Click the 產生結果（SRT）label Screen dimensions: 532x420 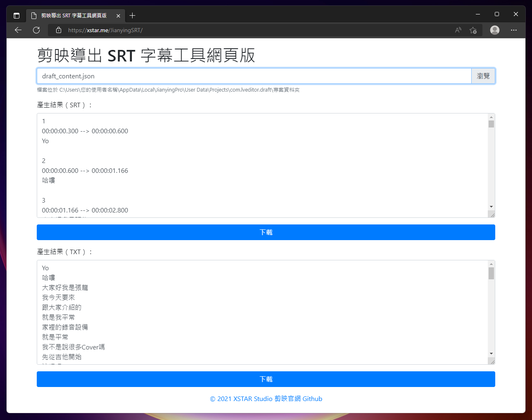(64, 105)
